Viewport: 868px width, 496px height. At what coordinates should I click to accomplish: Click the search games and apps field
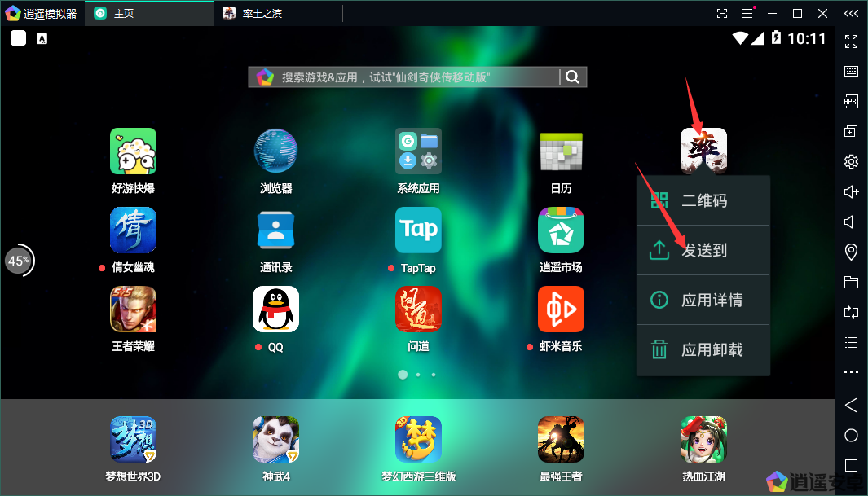click(x=417, y=77)
